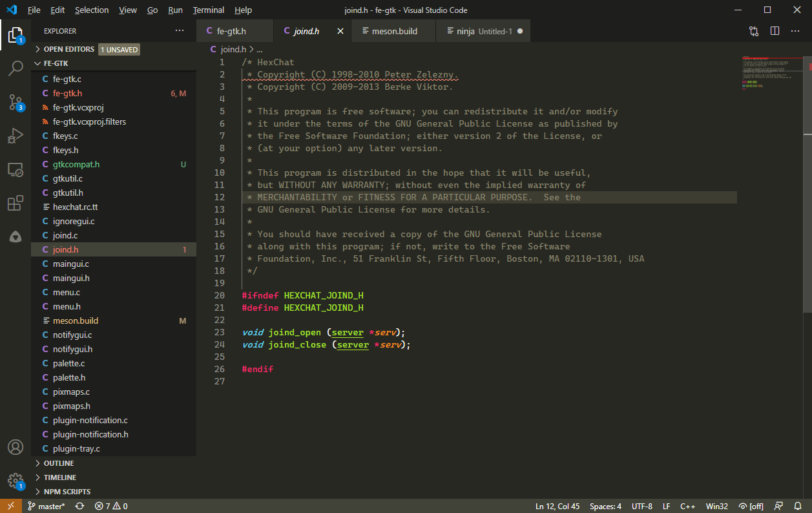The width and height of the screenshot is (812, 513).
Task: Open hexchat.rc.tt in the explorer
Action: pos(114,207)
